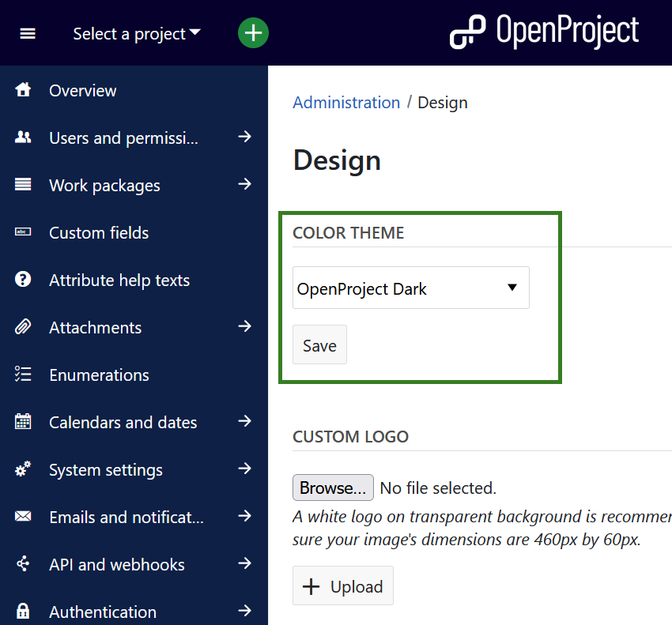Image resolution: width=672 pixels, height=625 pixels.
Task: Expand Work packages submenu arrow
Action: click(x=244, y=185)
